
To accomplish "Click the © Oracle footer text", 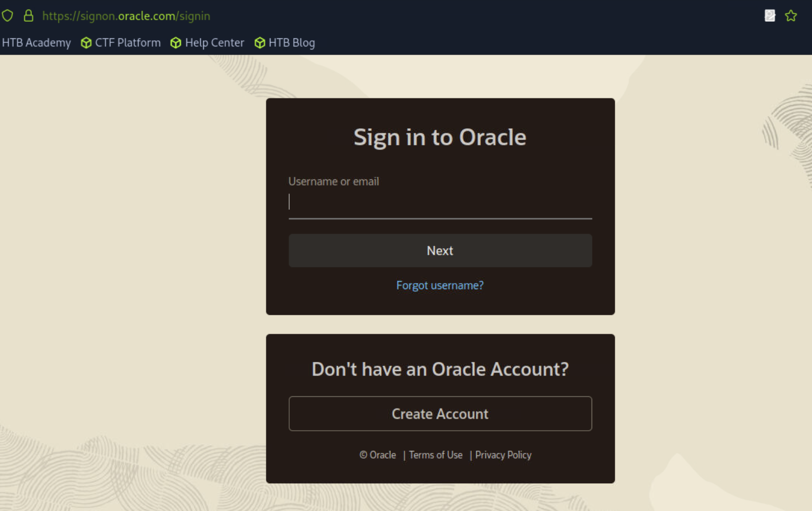I will (x=378, y=455).
